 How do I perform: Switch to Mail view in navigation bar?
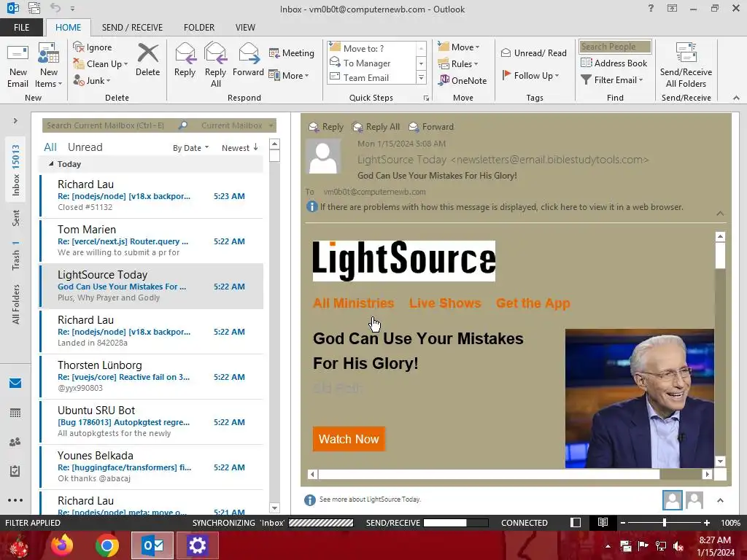pyautogui.click(x=15, y=383)
